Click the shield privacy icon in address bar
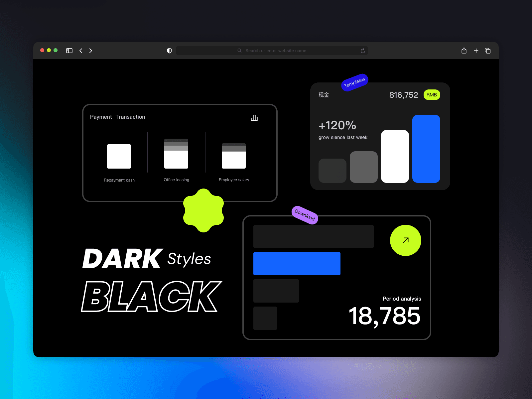This screenshot has width=532, height=399. (x=169, y=51)
